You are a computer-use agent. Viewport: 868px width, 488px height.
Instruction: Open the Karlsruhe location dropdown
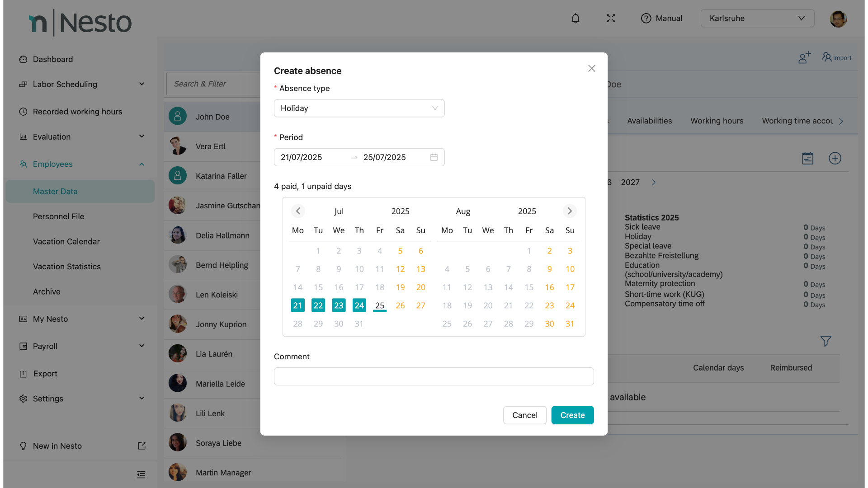757,19
